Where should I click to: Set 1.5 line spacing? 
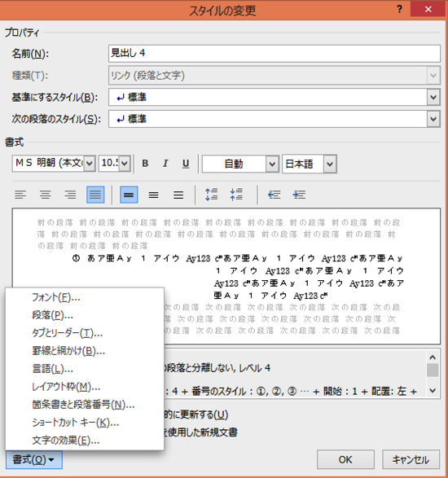coord(153,195)
